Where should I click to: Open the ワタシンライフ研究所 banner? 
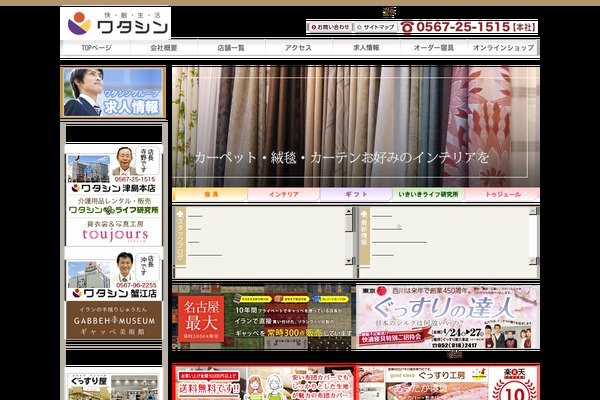pyautogui.click(x=114, y=206)
